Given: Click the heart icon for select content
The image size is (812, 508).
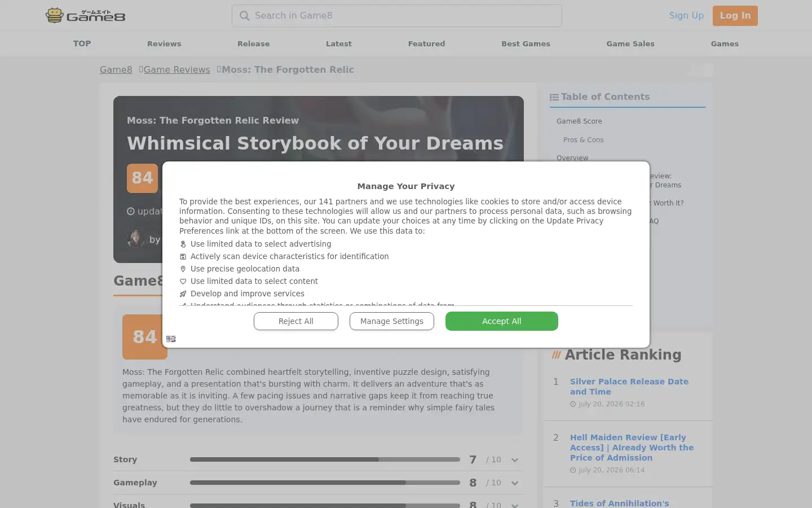Looking at the screenshot, I should coord(183,282).
